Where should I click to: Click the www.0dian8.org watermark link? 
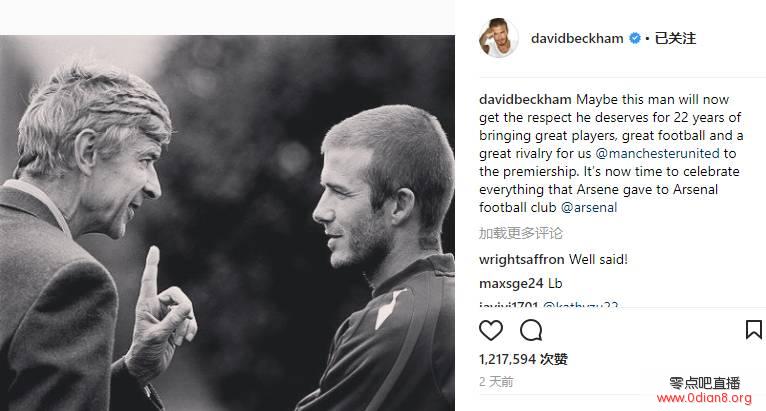coord(704,398)
